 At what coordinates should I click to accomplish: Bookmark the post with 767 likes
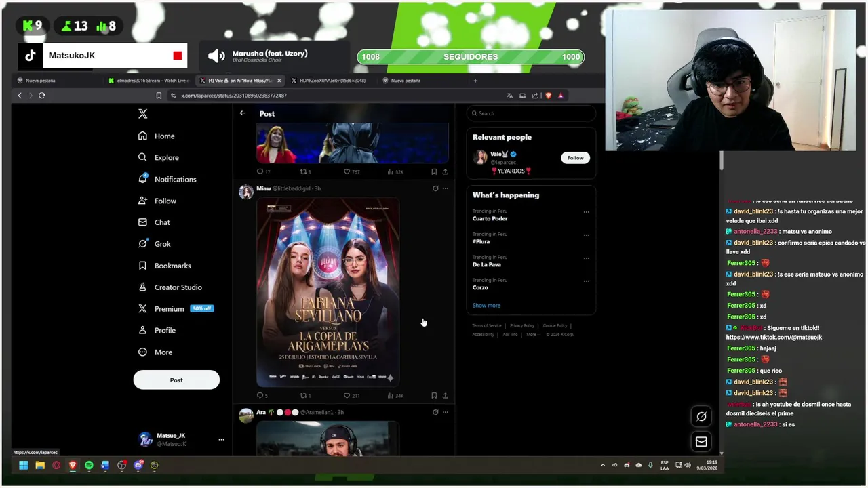tap(434, 171)
